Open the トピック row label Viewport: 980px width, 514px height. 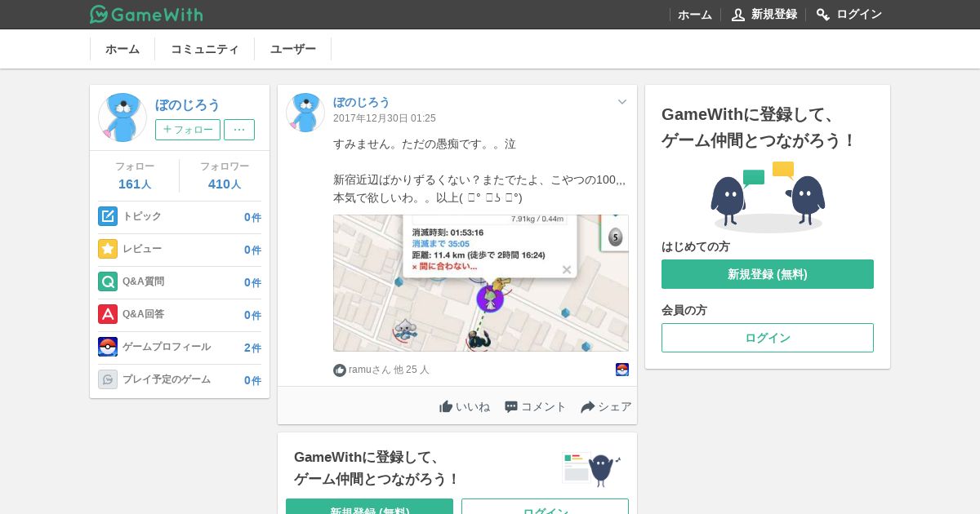point(142,216)
